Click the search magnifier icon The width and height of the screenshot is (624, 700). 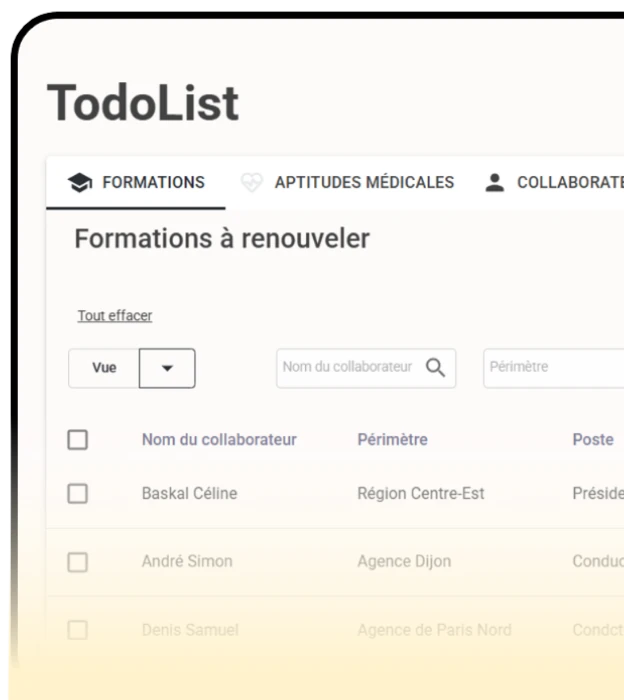coord(435,367)
